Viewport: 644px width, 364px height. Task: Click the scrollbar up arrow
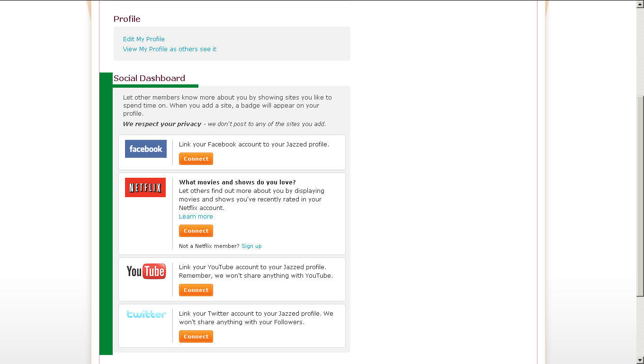(640, 4)
